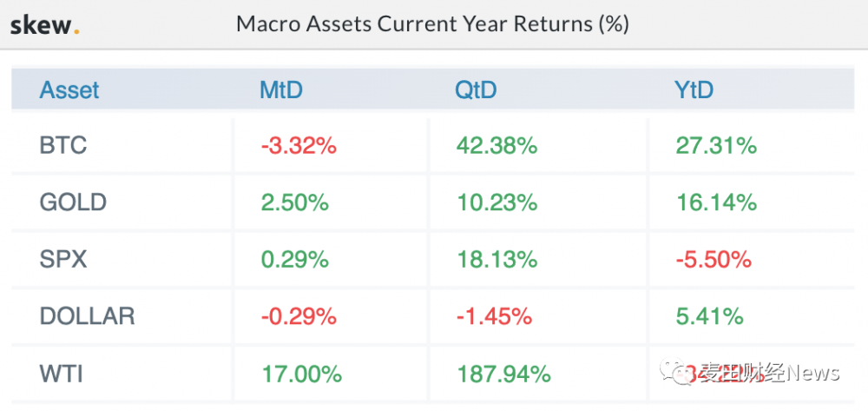Click DOLLAR QtD value -1.45%

[493, 316]
